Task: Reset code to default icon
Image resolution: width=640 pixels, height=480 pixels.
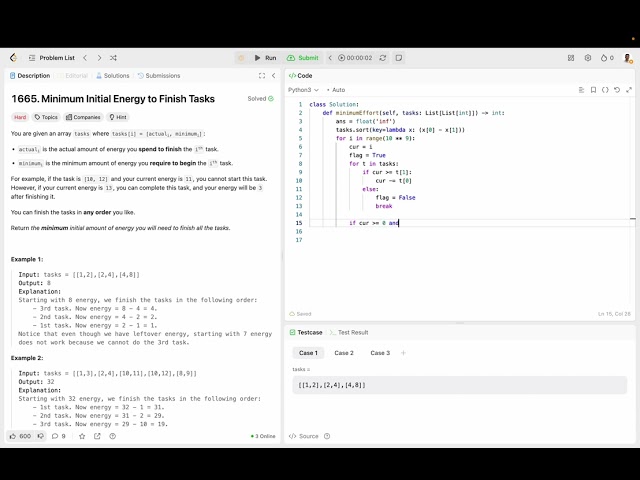Action: coord(617,90)
